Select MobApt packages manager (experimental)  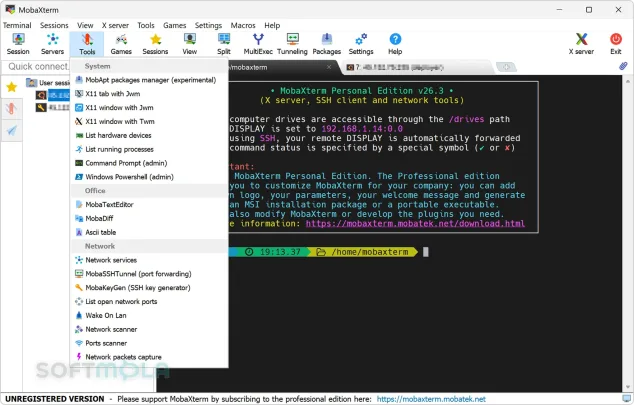[149, 80]
